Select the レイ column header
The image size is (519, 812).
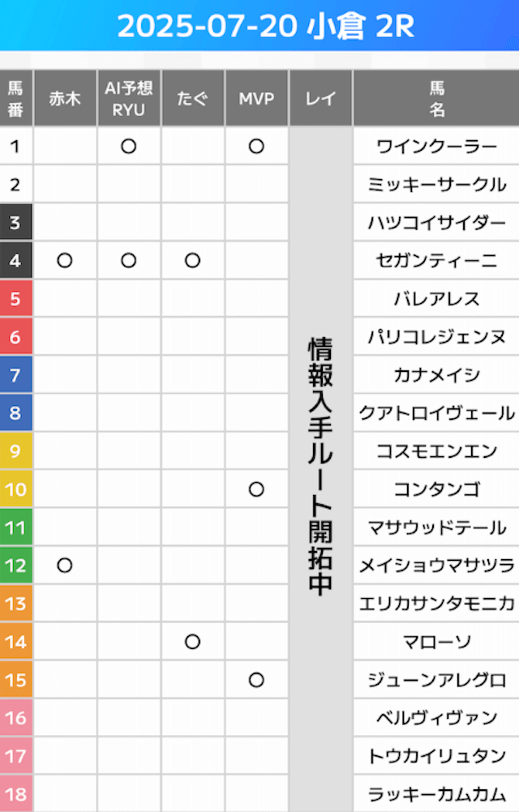[x=320, y=98]
